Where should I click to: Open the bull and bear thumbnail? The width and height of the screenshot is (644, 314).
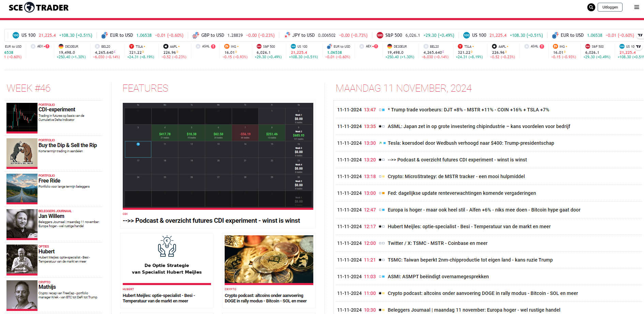coord(22,153)
